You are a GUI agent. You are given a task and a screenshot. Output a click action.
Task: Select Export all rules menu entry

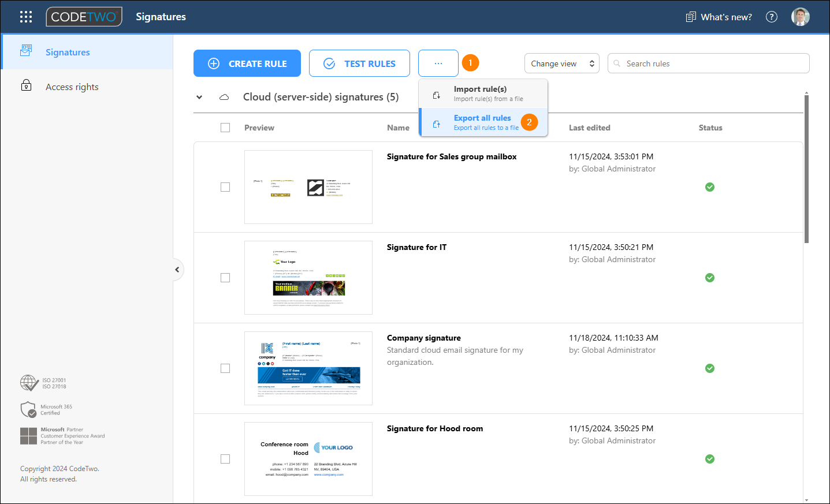(x=483, y=122)
